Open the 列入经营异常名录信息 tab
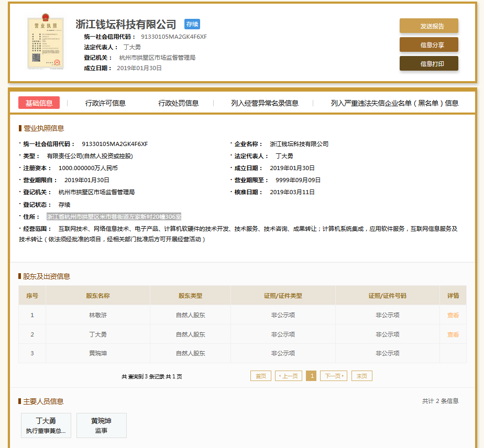 (x=265, y=103)
